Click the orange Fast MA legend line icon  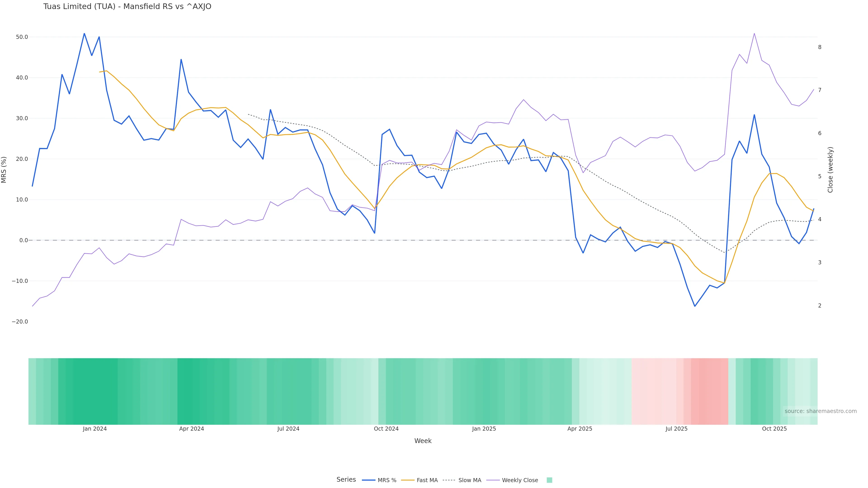point(408,480)
